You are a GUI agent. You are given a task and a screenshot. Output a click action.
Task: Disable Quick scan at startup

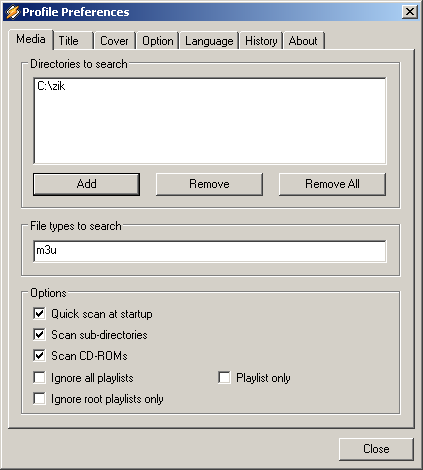click(x=39, y=314)
